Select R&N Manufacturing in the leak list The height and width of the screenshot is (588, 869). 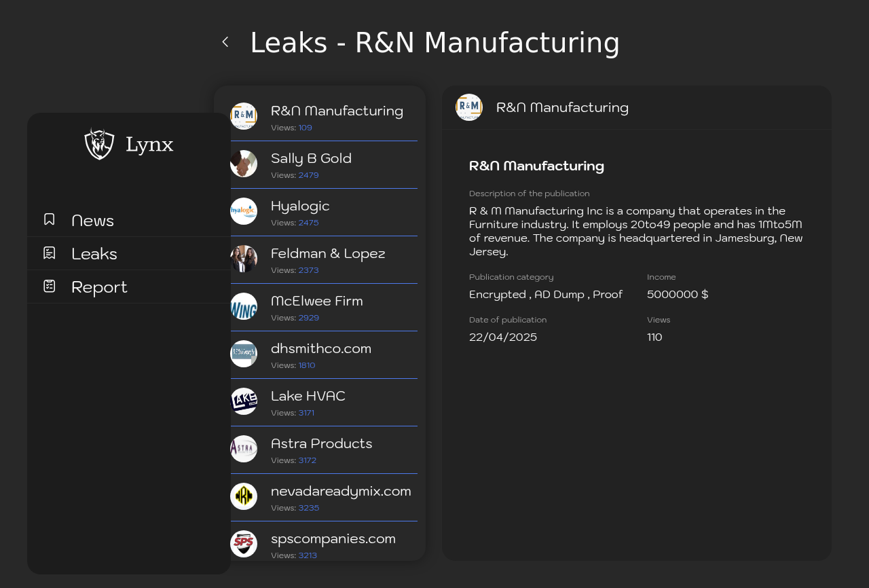[x=324, y=117]
